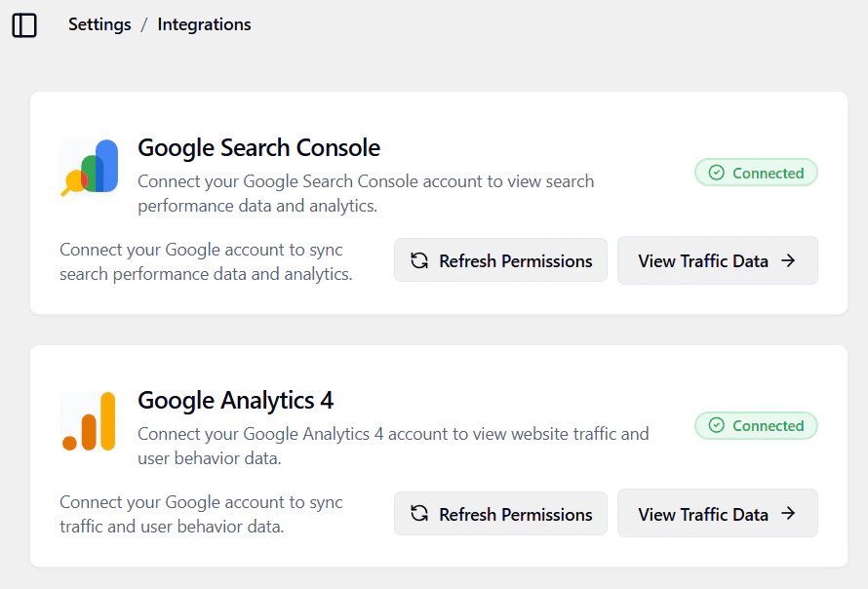Toggle the sidebar panel icon
The image size is (868, 589).
click(x=24, y=25)
